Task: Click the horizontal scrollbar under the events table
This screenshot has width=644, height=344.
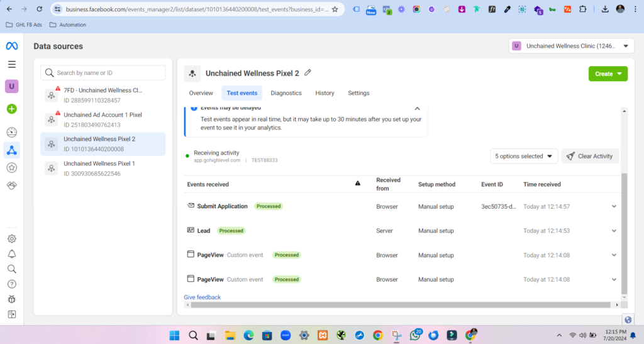Action: pyautogui.click(x=401, y=304)
